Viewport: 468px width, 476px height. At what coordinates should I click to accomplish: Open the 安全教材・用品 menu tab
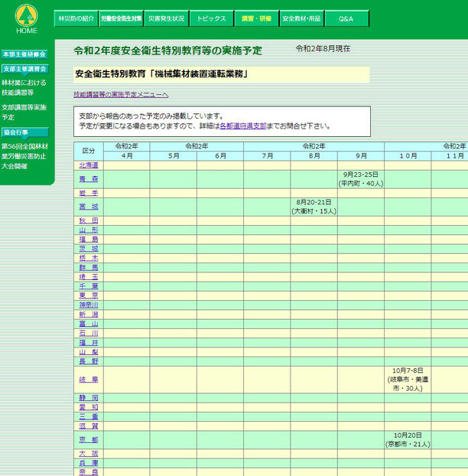[302, 18]
